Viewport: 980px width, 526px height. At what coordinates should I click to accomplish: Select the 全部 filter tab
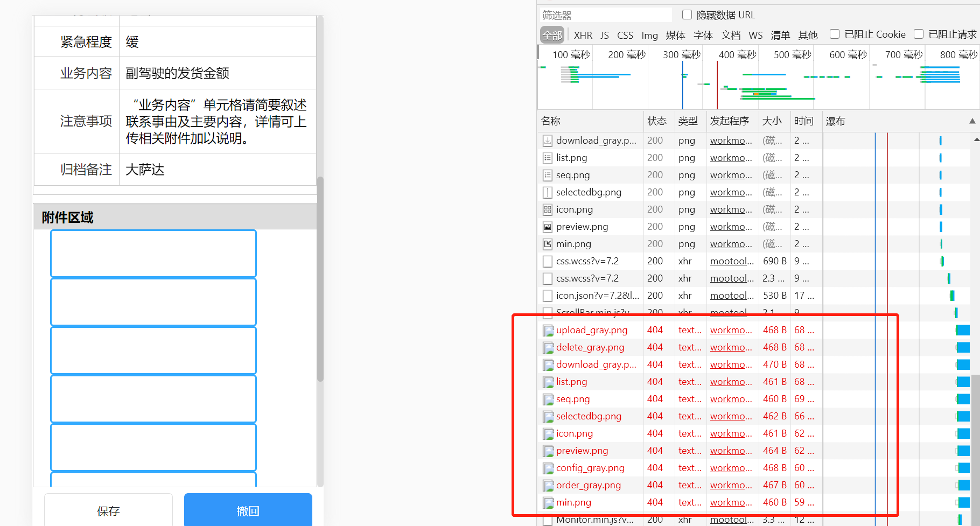tap(552, 35)
